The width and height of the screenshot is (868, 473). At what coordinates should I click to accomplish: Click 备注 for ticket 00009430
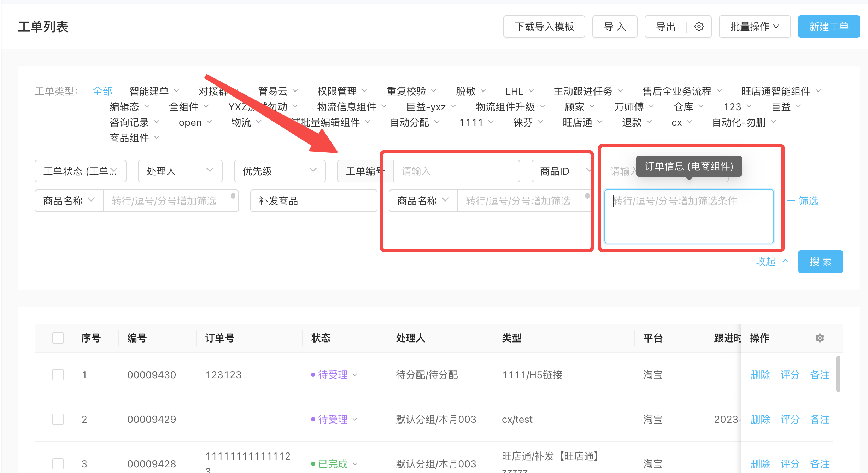point(820,375)
